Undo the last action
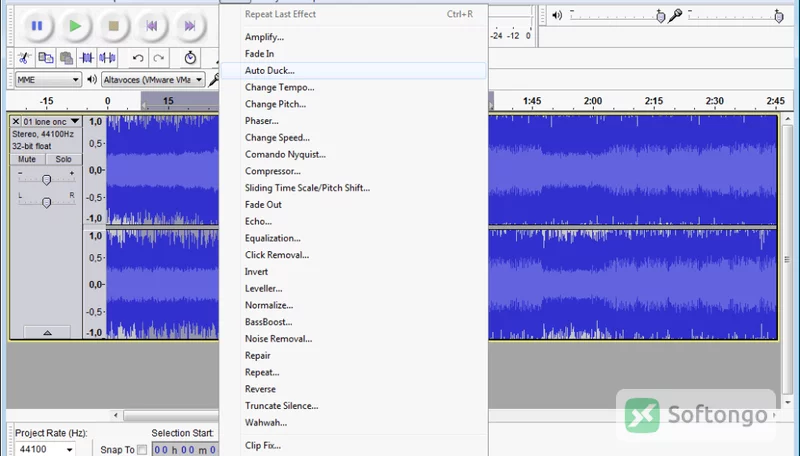This screenshot has height=456, width=800. [x=138, y=58]
